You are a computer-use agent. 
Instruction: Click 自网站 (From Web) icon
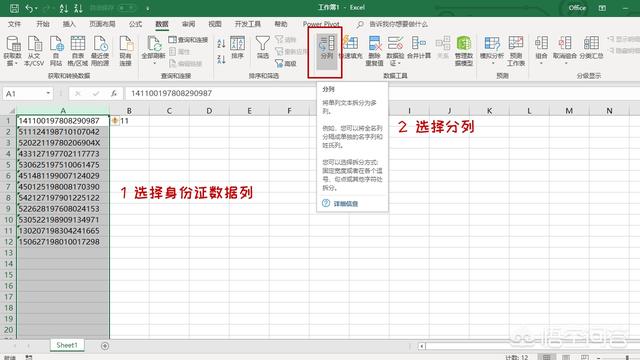(x=56, y=51)
